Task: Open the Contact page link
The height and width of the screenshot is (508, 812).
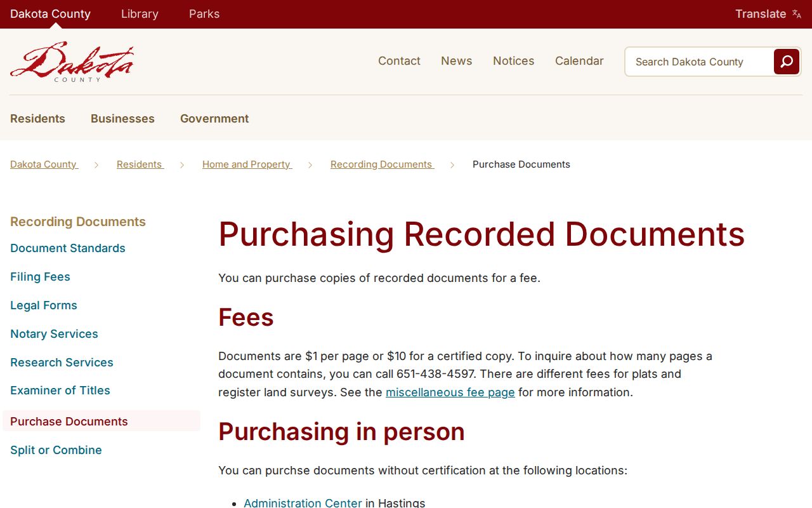Action: pos(399,61)
